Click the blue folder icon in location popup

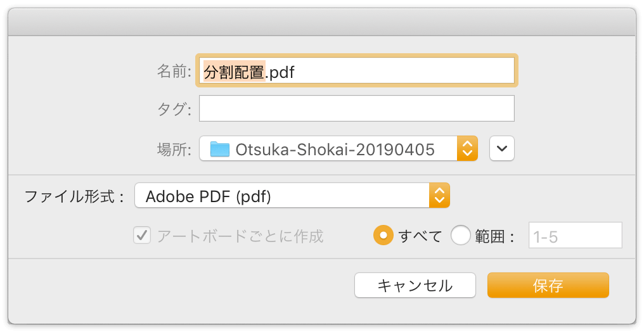point(220,149)
